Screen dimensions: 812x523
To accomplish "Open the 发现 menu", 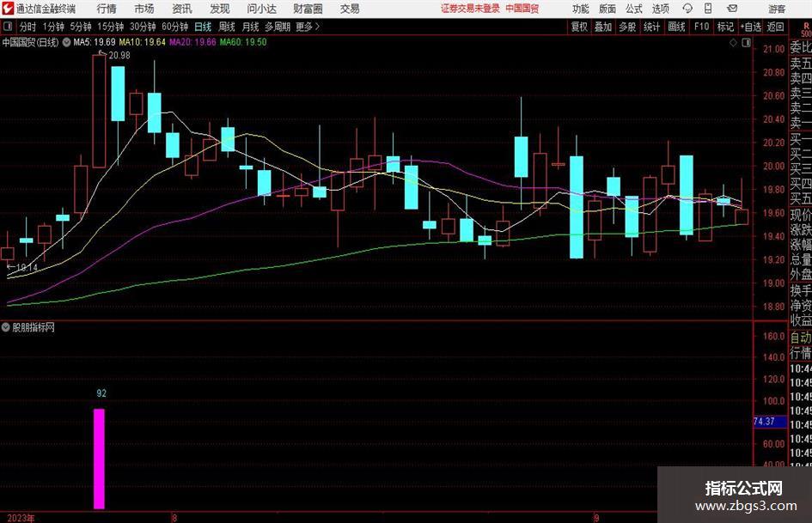I will click(220, 9).
